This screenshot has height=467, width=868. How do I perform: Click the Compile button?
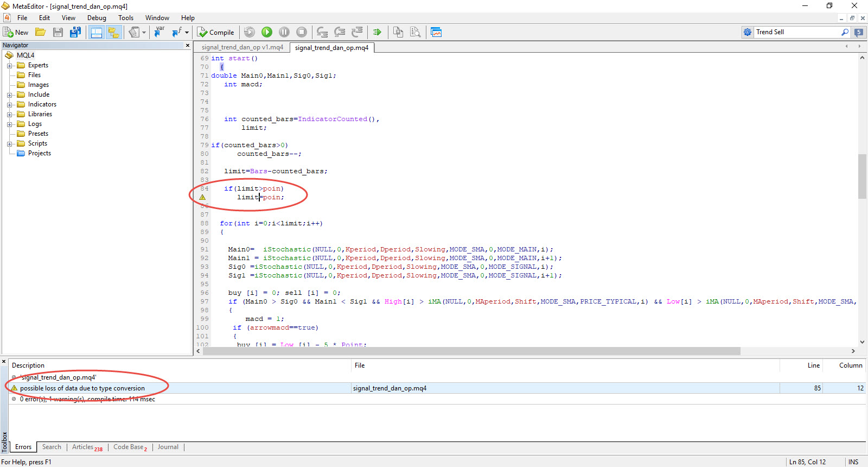[x=215, y=33]
